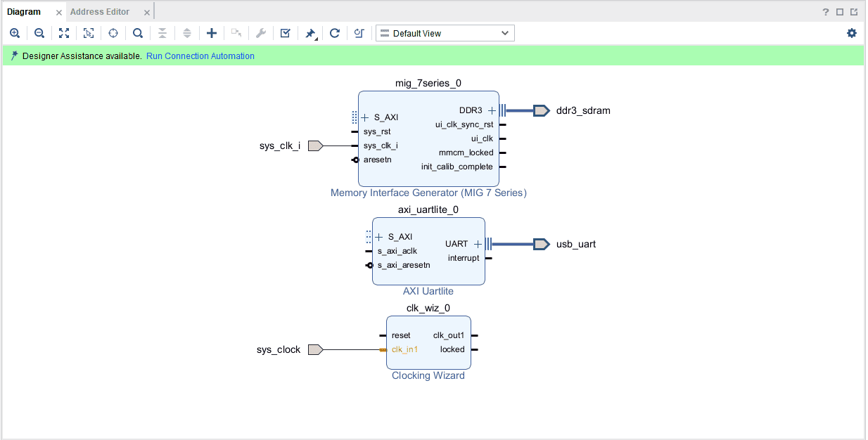Screen dimensions: 868x440
Task: Select the clk_in1 pin on clk_wiz_0
Action: [x=404, y=349]
